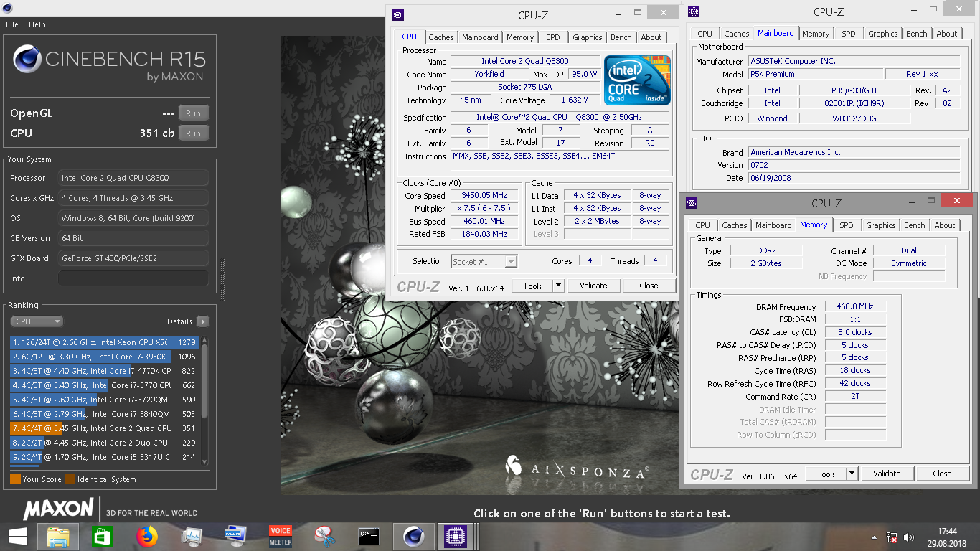Expand Tools dropdown arrow in CPU window
980x551 pixels.
[x=558, y=286]
